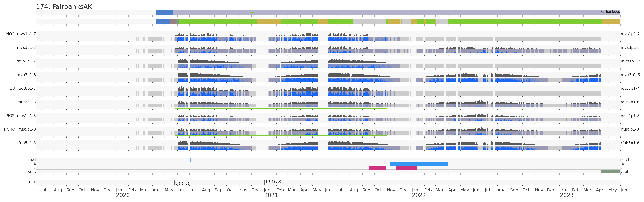The width and height of the screenshot is (644, 202).
Task: Click the 1.8.16, v2 CFs marker
Action: (x=265, y=183)
